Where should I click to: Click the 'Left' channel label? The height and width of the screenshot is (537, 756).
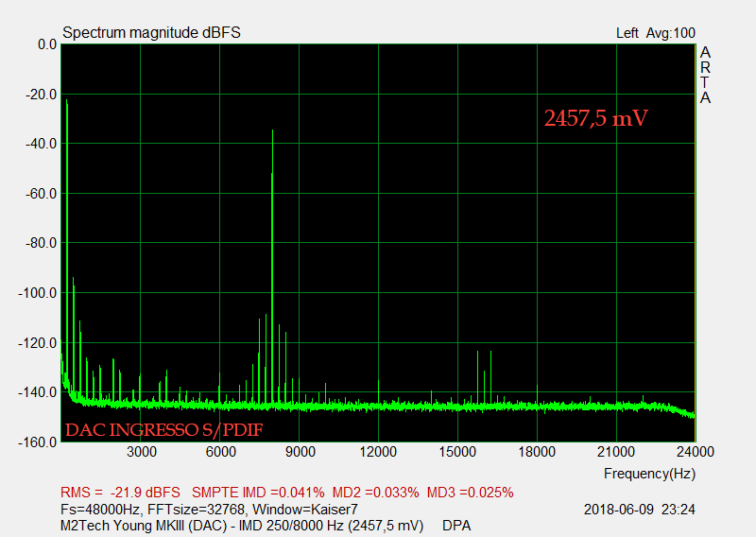pos(627,33)
